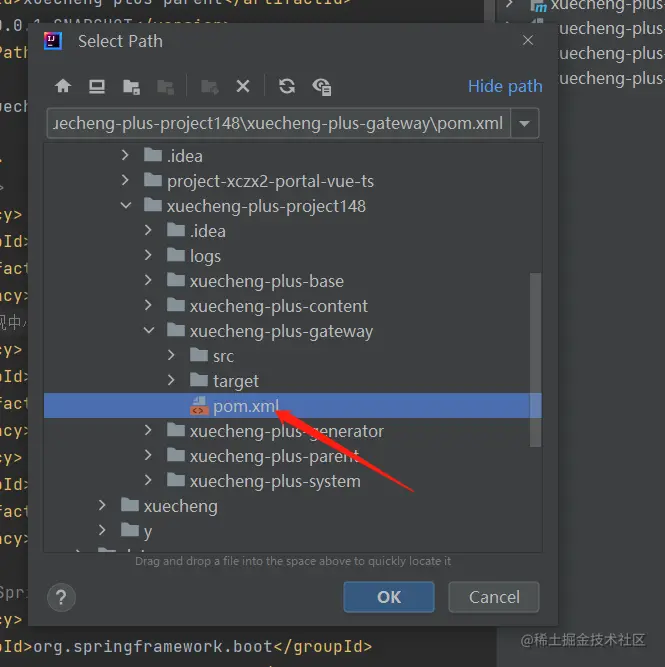
Task: Expand the logs folder
Action: (148, 255)
